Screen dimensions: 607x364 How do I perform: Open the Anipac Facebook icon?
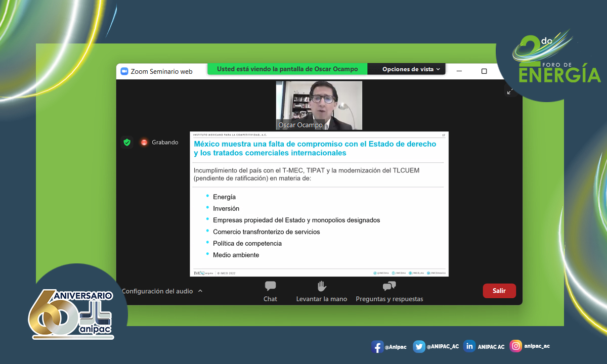[377, 347]
